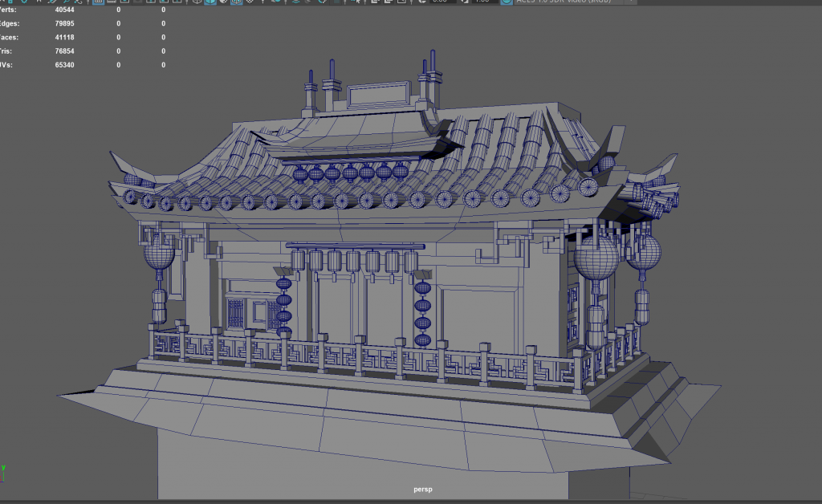Screen dimensions: 822x504
Task: Enable smooth shade all display icon
Action: click(x=210, y=2)
